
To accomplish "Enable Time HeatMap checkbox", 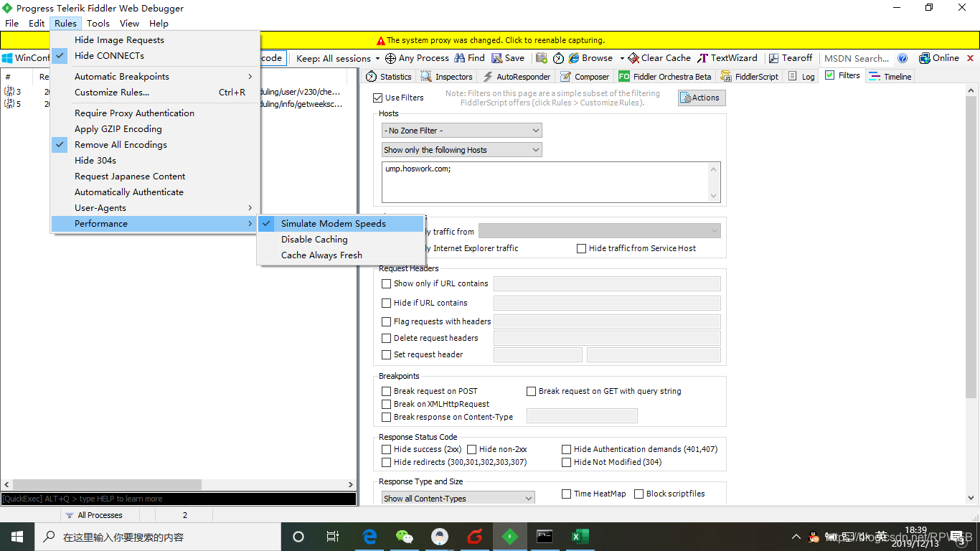I will 567,494.
